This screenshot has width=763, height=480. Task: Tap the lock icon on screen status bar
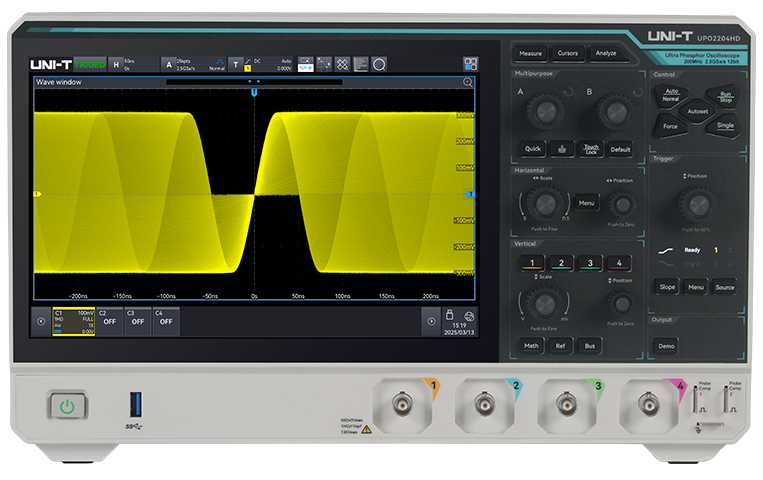pos(449,313)
